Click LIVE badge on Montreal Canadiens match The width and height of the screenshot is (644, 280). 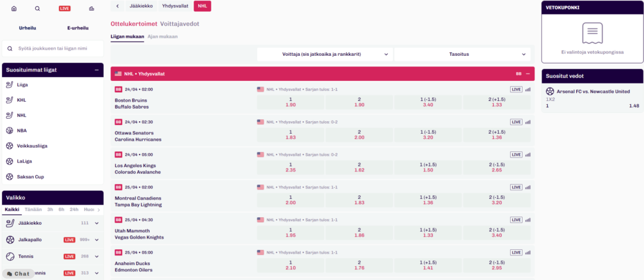pyautogui.click(x=516, y=187)
